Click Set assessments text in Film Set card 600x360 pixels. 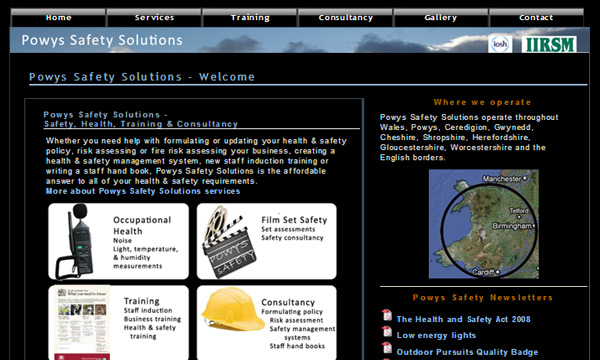288,230
